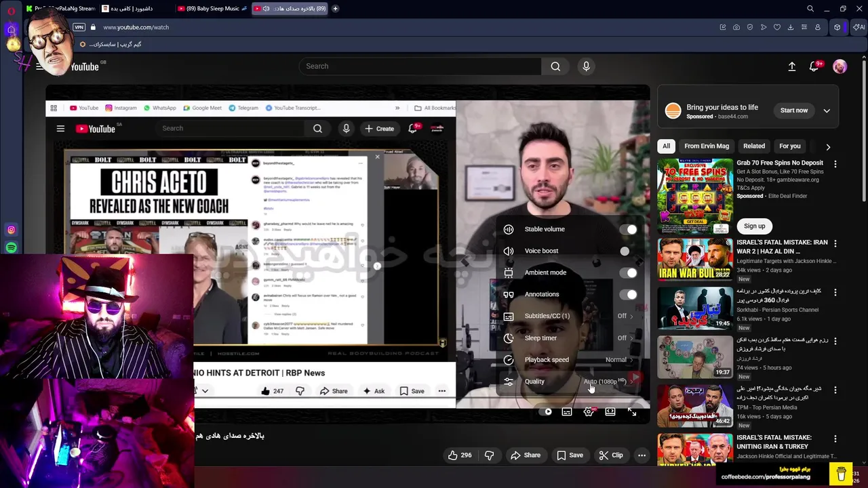This screenshot has height=488, width=868.
Task: Open the browser profile person icon
Action: (817, 27)
